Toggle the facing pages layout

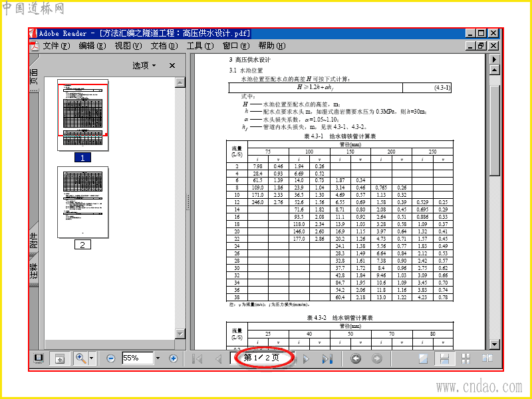tap(487, 358)
